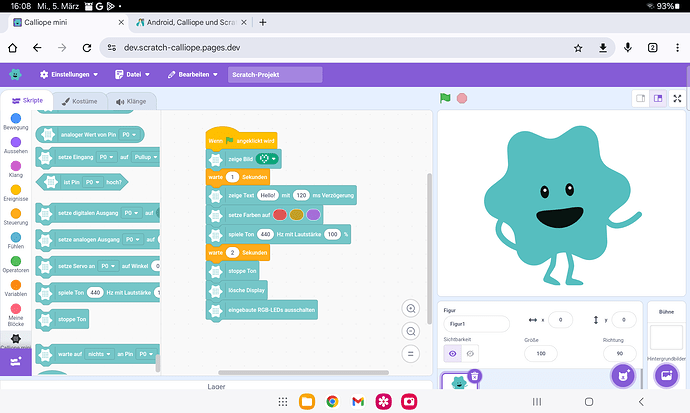Edit the sprite name Figur1 field

click(x=476, y=324)
